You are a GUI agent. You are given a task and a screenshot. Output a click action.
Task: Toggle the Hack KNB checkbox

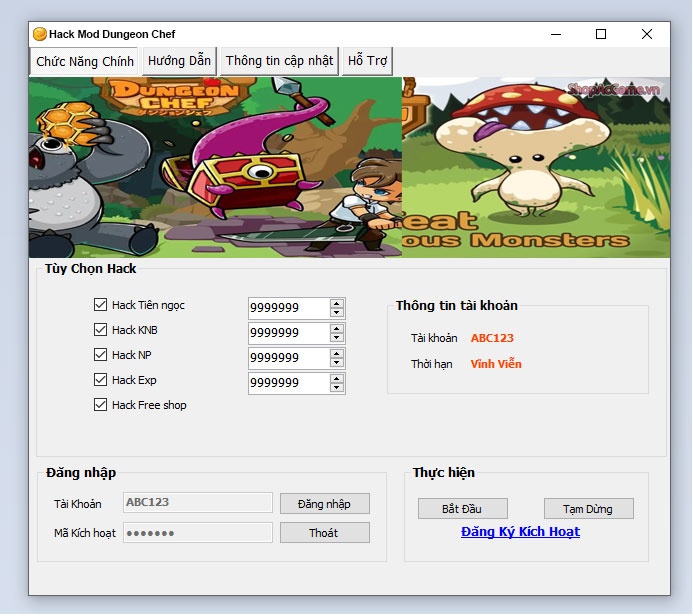coord(100,330)
